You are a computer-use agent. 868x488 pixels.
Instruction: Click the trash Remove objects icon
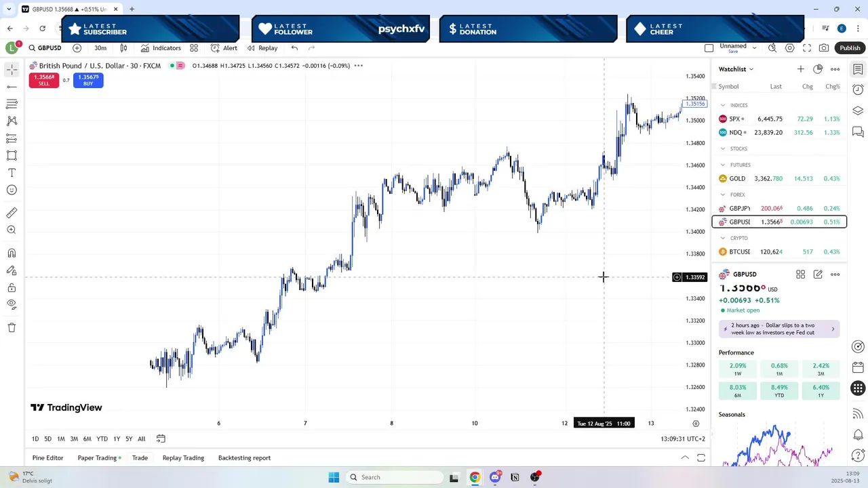pos(12,327)
